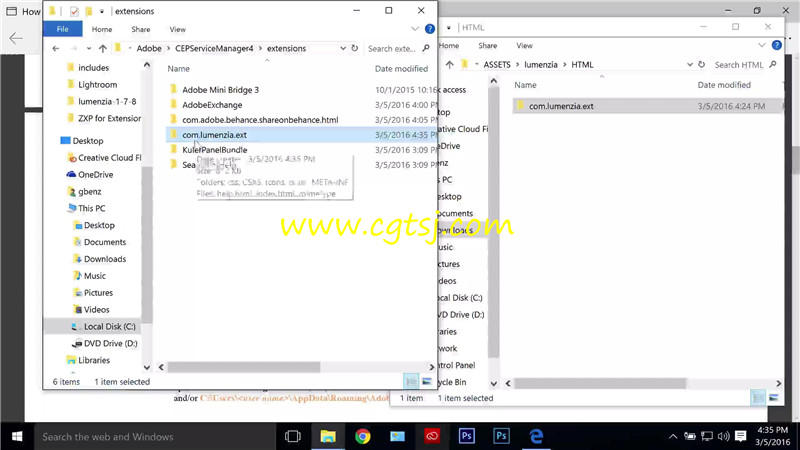The height and width of the screenshot is (450, 800).
Task: Open gbenz user folder in sidebar
Action: [x=89, y=191]
